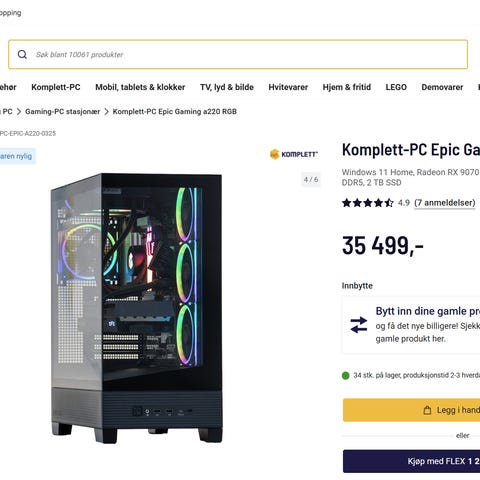Open Demovarer category
This screenshot has height=480, width=480.
pos(442,87)
